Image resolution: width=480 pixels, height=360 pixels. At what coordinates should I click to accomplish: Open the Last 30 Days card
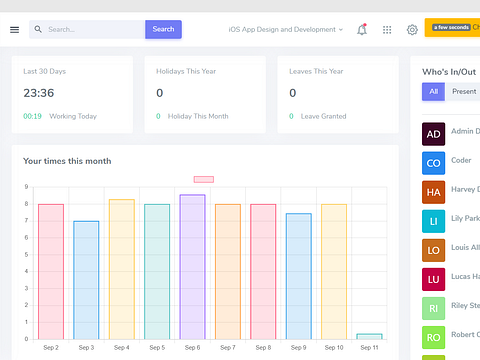coord(72,94)
